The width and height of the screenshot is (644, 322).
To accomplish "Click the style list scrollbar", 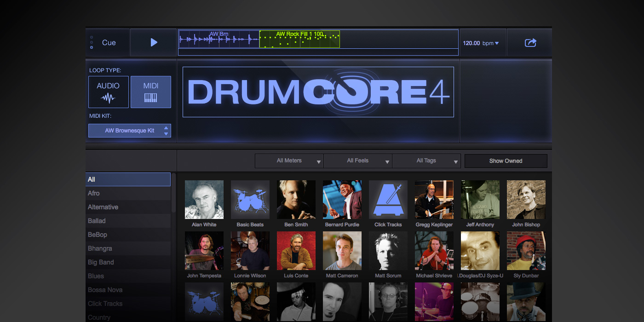I will pos(174,192).
